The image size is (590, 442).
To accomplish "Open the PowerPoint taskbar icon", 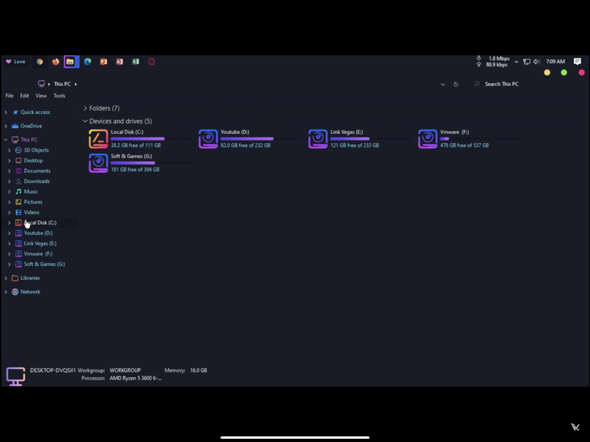I will (103, 62).
